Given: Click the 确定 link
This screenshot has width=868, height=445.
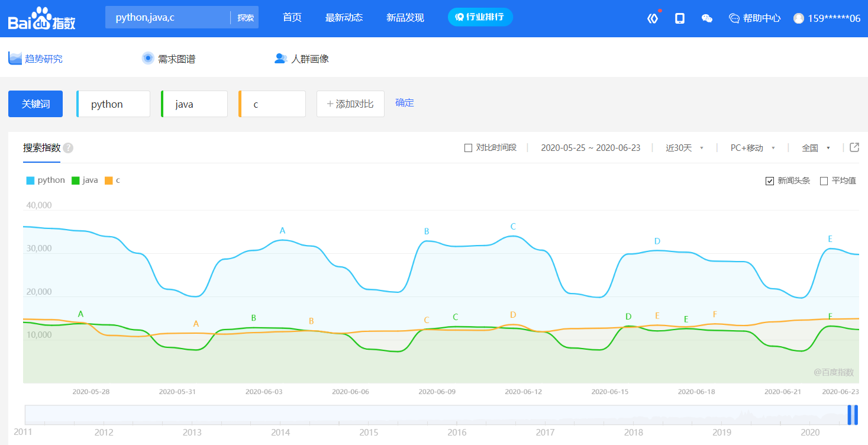Looking at the screenshot, I should click(x=405, y=103).
